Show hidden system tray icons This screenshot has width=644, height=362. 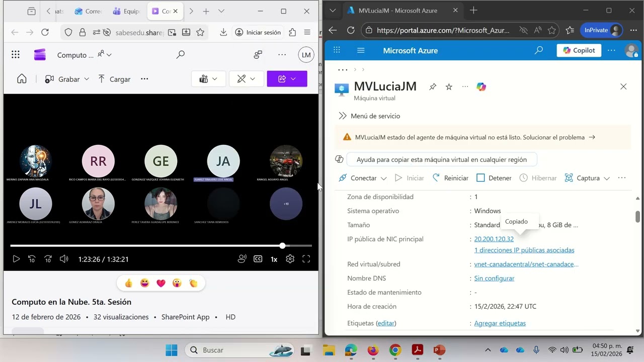point(488,350)
